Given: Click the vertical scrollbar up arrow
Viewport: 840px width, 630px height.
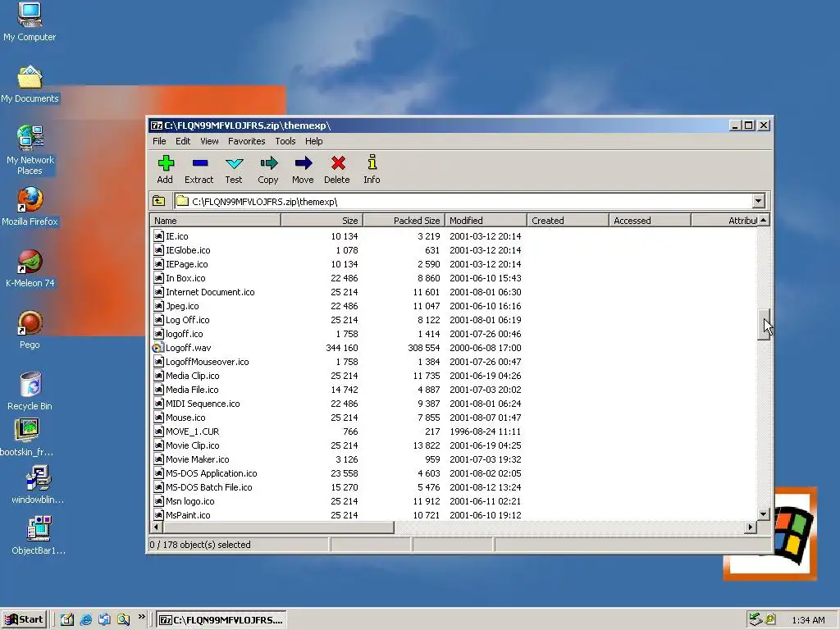Looking at the screenshot, I should click(x=764, y=220).
